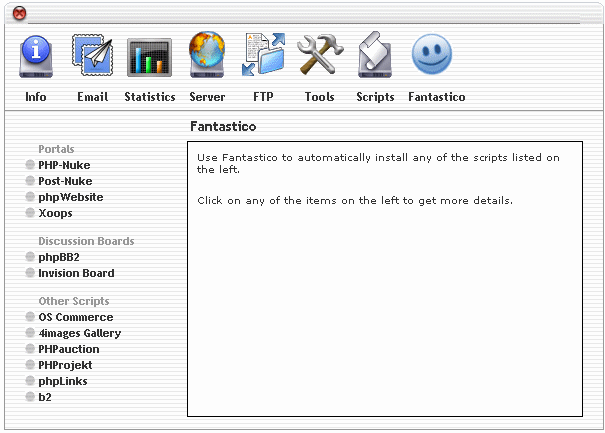
Task: Select phpLinks script
Action: [63, 381]
